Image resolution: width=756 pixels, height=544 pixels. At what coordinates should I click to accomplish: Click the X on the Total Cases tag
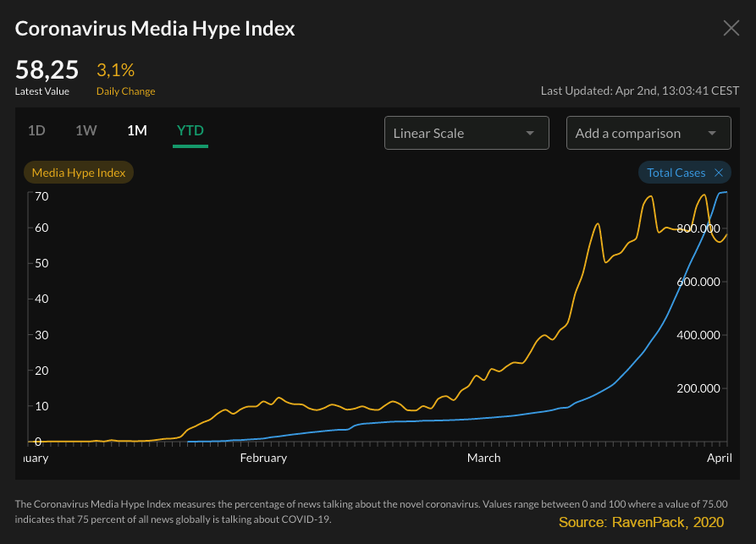[720, 172]
